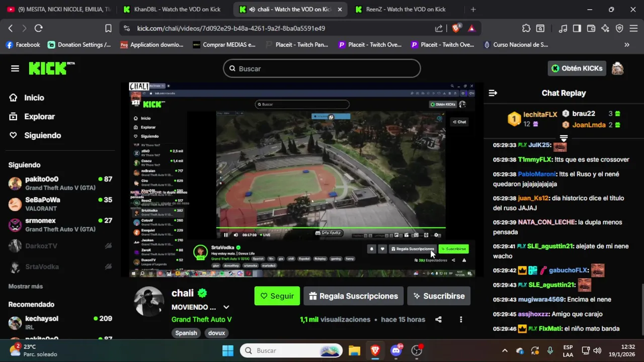
Task: Open the Brave VPN shield icon
Action: (619, 29)
